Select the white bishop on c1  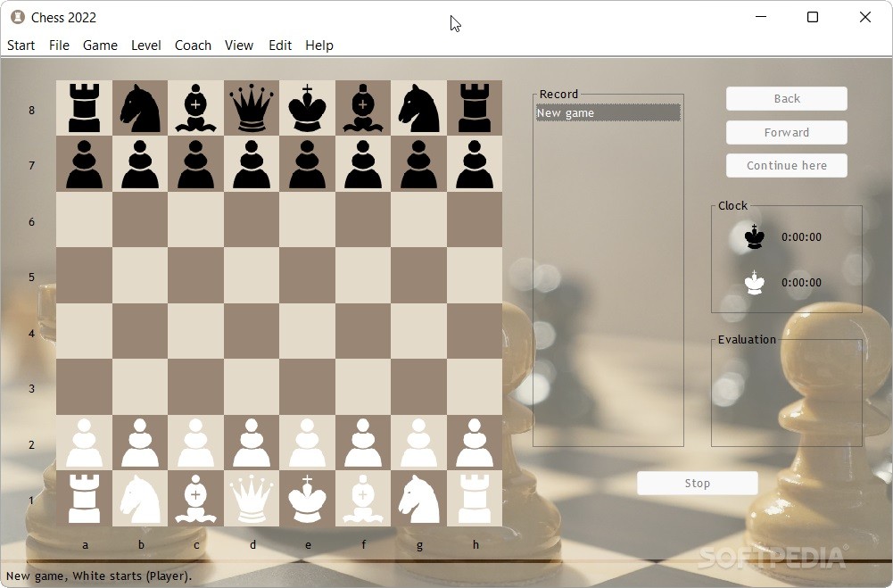195,499
